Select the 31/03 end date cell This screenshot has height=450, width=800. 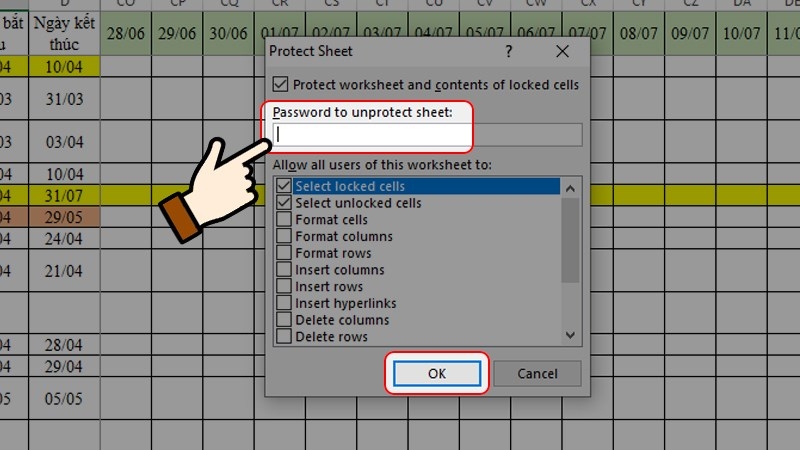tap(64, 98)
